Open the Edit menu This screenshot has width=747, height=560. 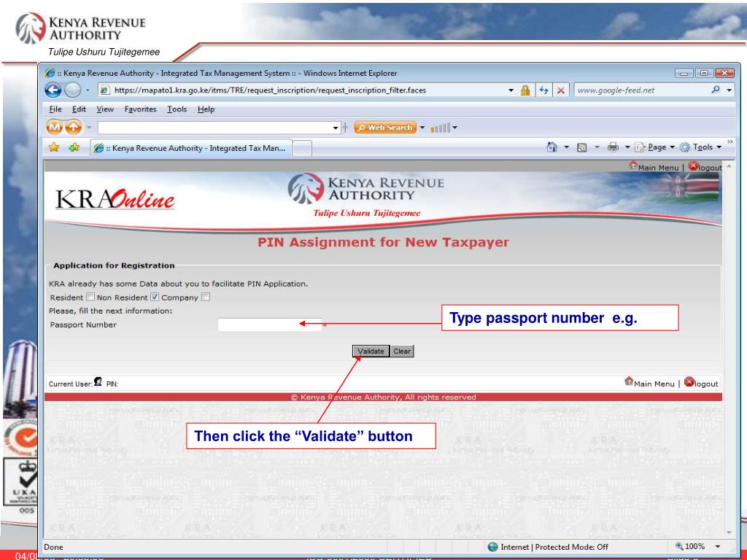[79, 109]
